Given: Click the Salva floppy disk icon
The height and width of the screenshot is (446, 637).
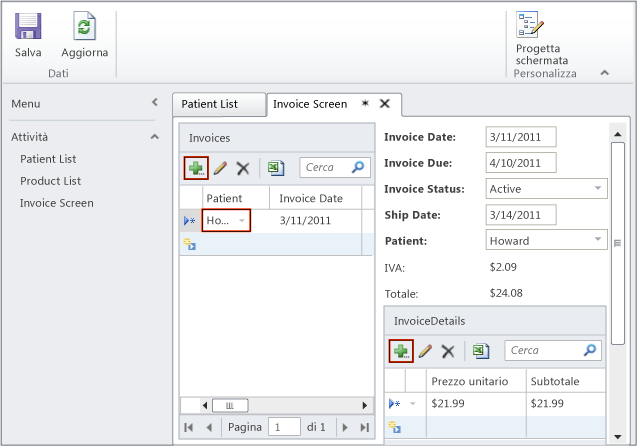Looking at the screenshot, I should point(28,26).
